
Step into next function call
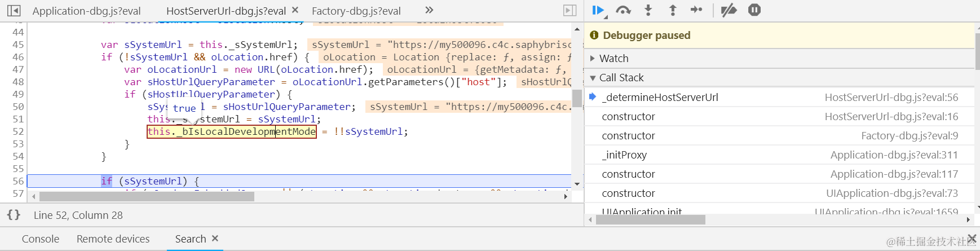(x=648, y=10)
